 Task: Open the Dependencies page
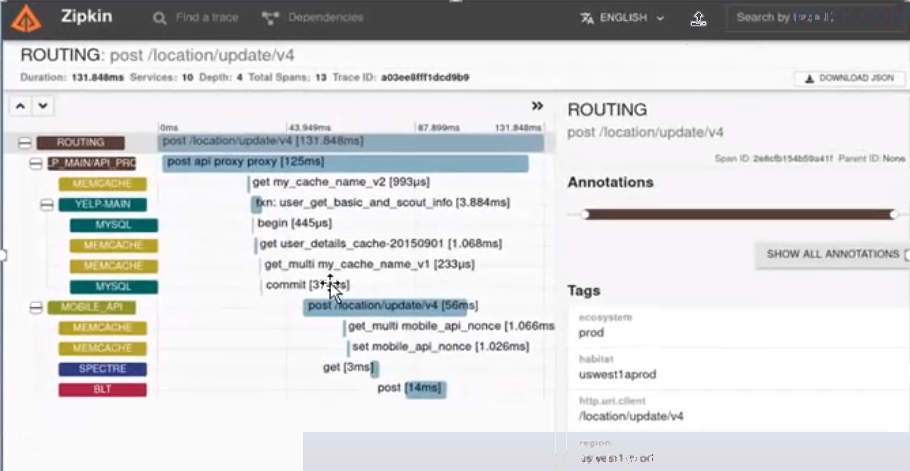coord(313,17)
